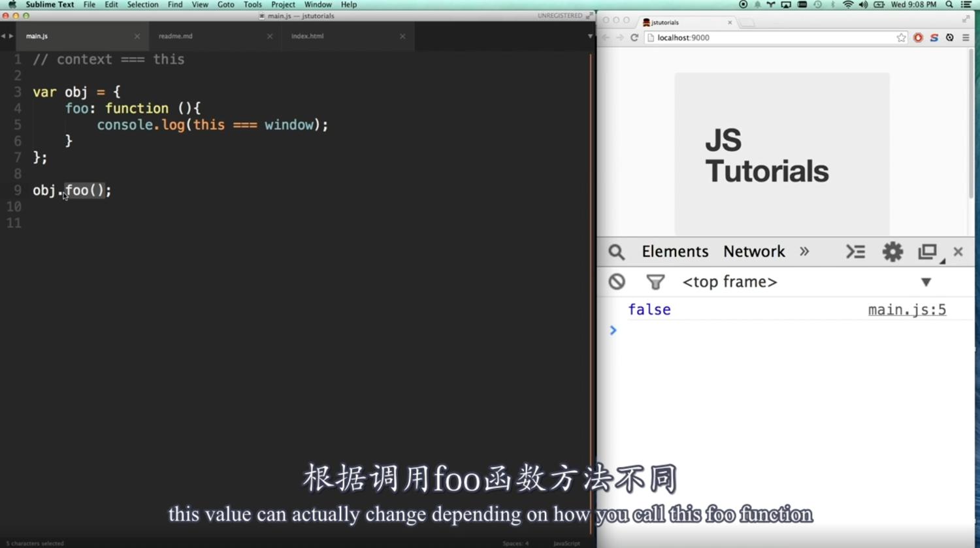Bookmark page with star icon
Screen dimensions: 980x548
click(x=901, y=38)
